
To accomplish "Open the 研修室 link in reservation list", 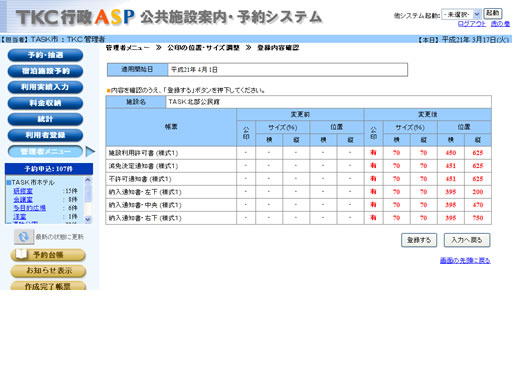I will coord(23,191).
